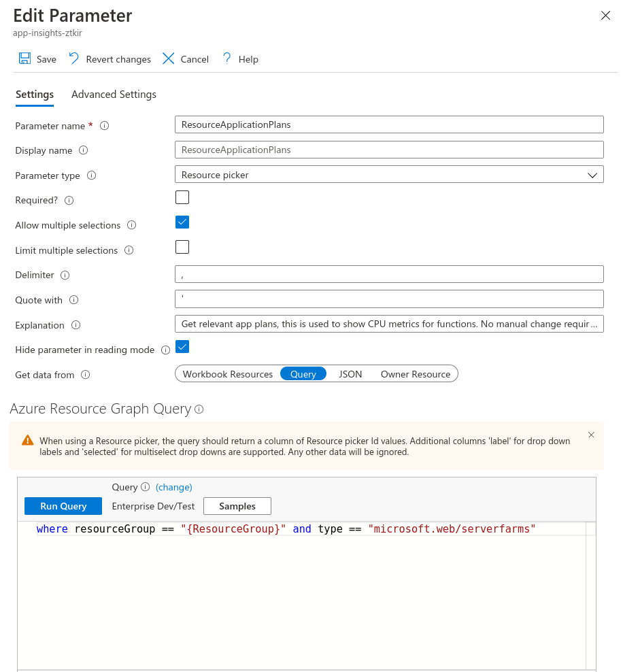This screenshot has height=672, width=623.
Task: Enable the Required? checkbox
Action: click(182, 197)
